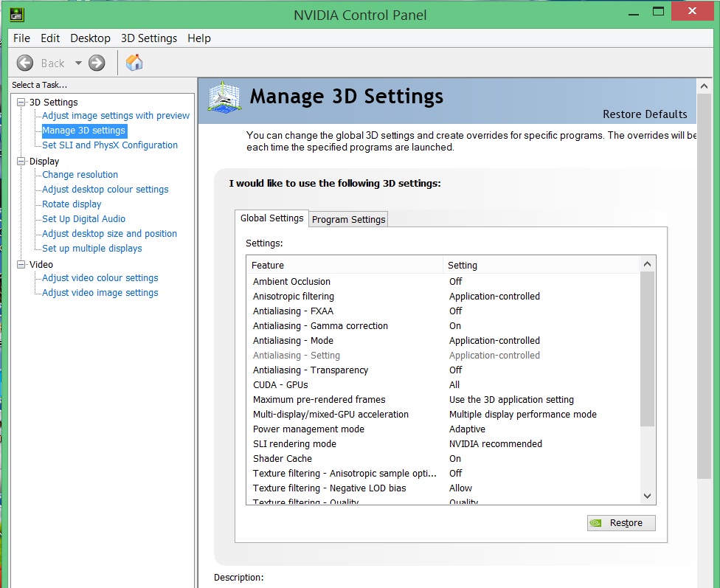Select the Antialiasing - FXAA row
This screenshot has width=720, height=588.
point(443,311)
